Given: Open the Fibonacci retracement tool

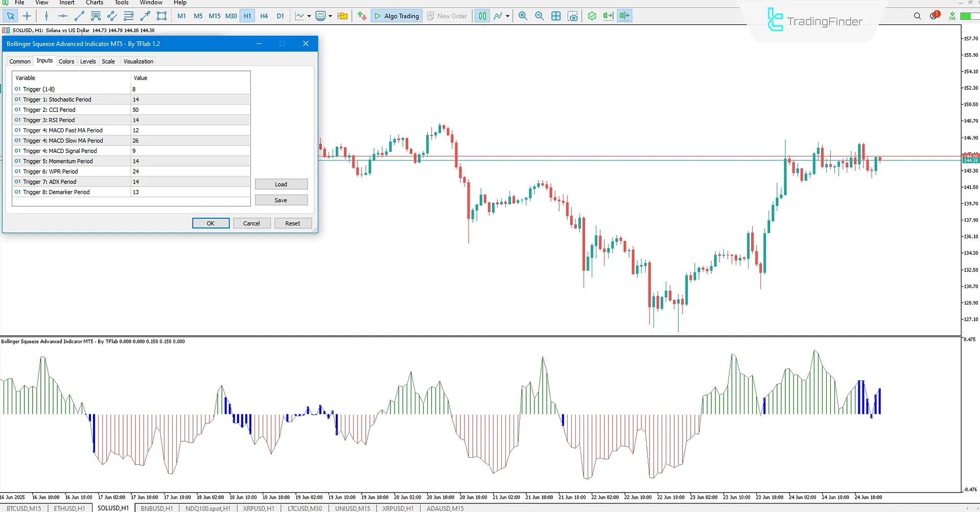Looking at the screenshot, I should [128, 16].
